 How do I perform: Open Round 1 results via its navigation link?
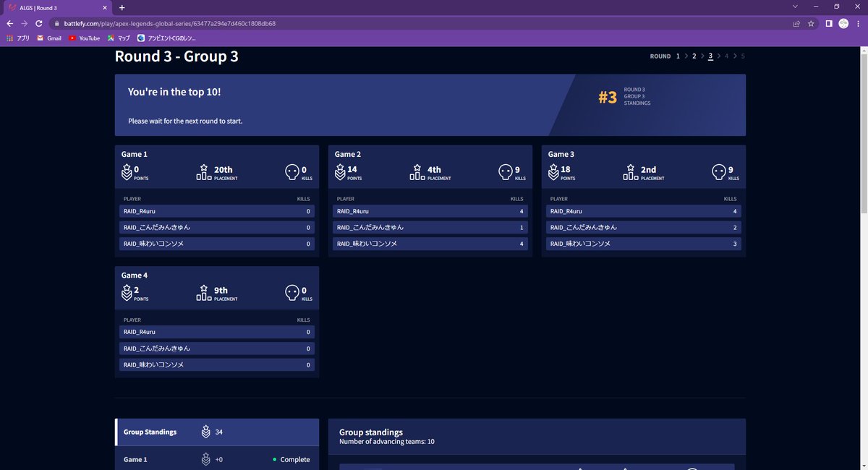pyautogui.click(x=678, y=56)
